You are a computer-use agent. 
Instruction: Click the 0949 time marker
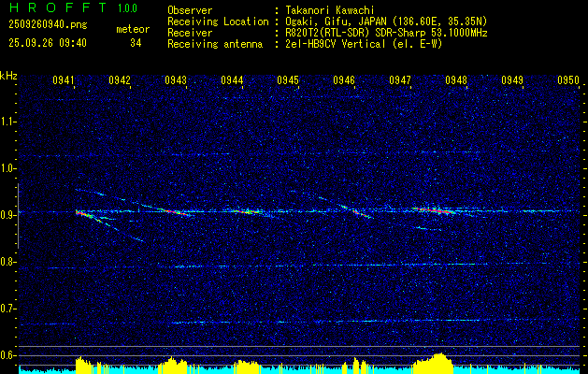[512, 80]
